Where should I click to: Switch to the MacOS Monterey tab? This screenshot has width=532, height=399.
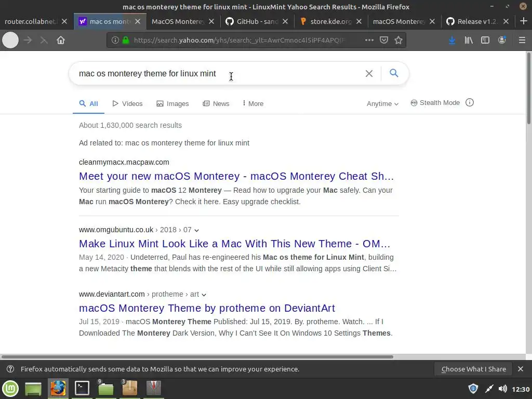tap(178, 21)
